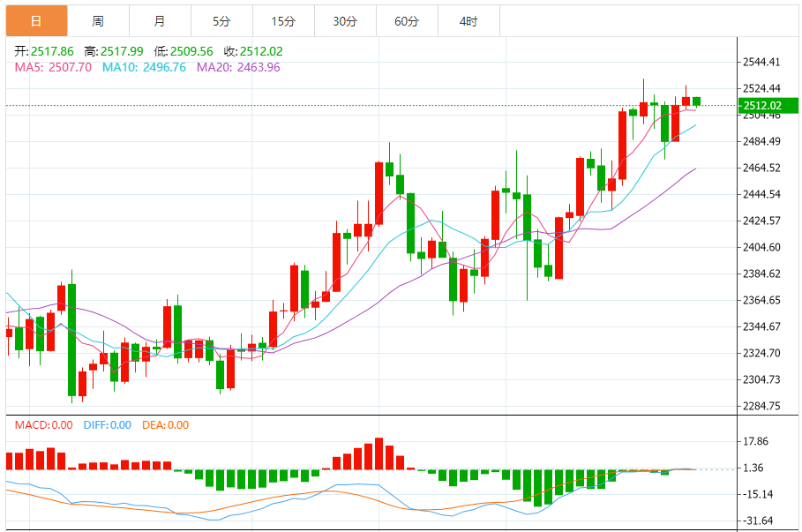Click the close price value 2512.02
802x532 pixels.
(261, 51)
